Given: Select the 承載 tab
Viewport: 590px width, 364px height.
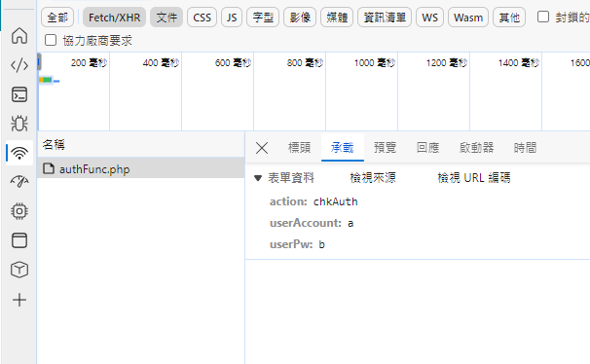Looking at the screenshot, I should (x=342, y=147).
